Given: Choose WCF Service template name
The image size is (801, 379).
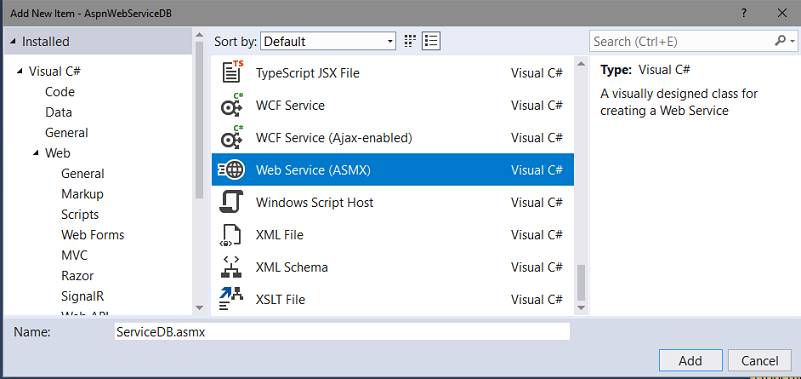Looking at the screenshot, I should pos(290,106).
